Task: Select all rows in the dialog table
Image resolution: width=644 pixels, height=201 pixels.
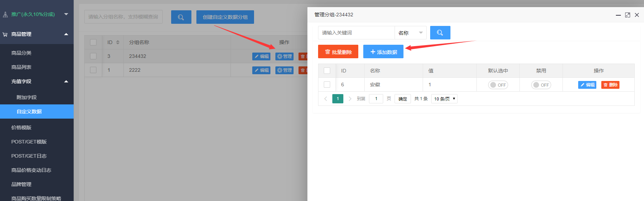Action: tap(327, 71)
